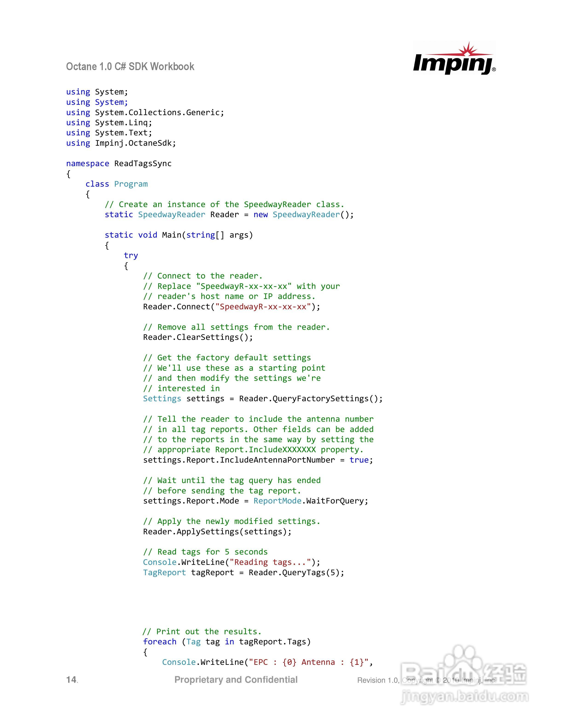The width and height of the screenshot is (563, 728).
Task: Click the QueryFactorySettings code line
Action: (x=263, y=399)
